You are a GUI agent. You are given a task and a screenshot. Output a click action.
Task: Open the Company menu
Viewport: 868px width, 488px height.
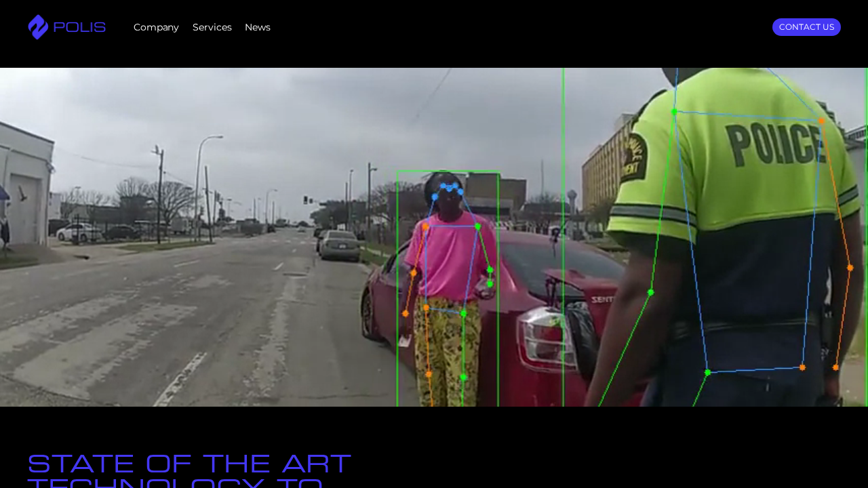156,27
